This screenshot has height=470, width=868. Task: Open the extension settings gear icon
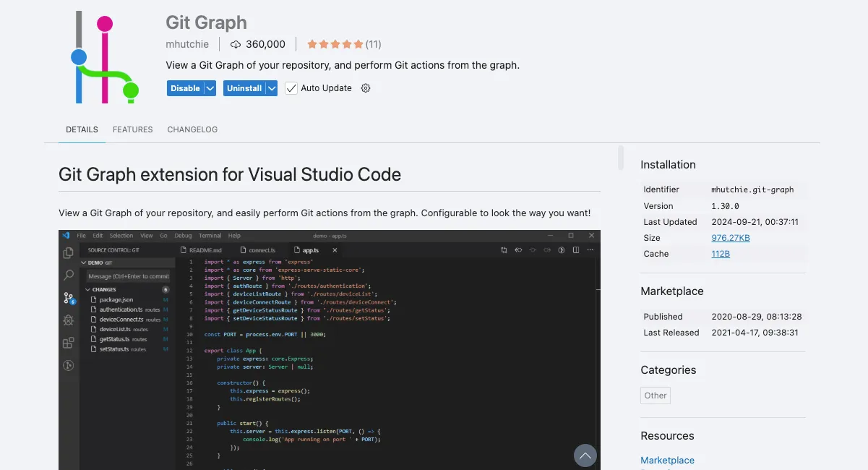point(366,88)
